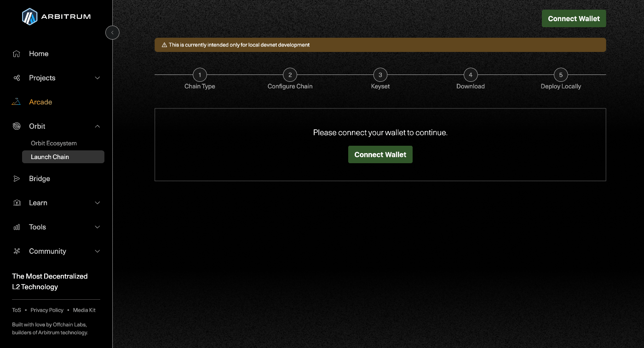
Task: Click the warning triangle icon in banner
Action: (x=164, y=45)
